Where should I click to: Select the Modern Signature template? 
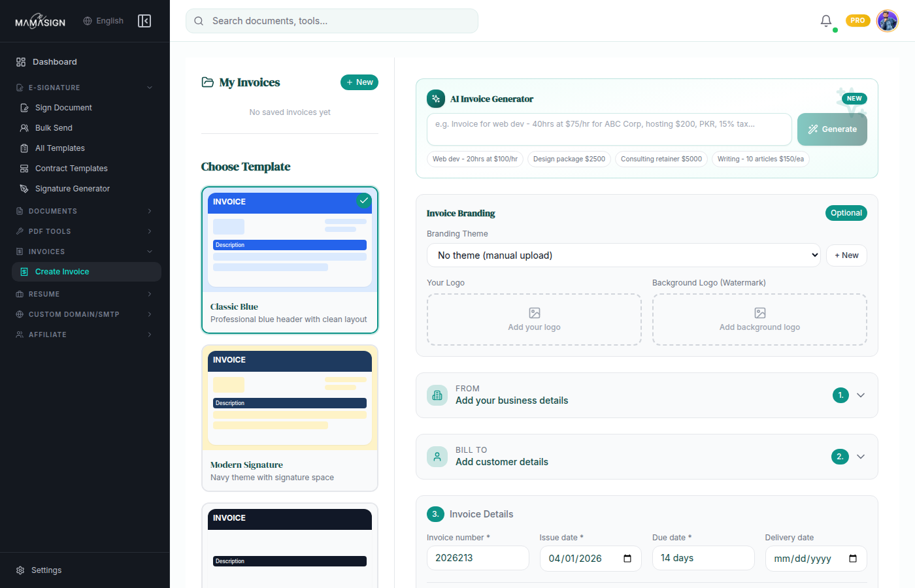(x=290, y=418)
